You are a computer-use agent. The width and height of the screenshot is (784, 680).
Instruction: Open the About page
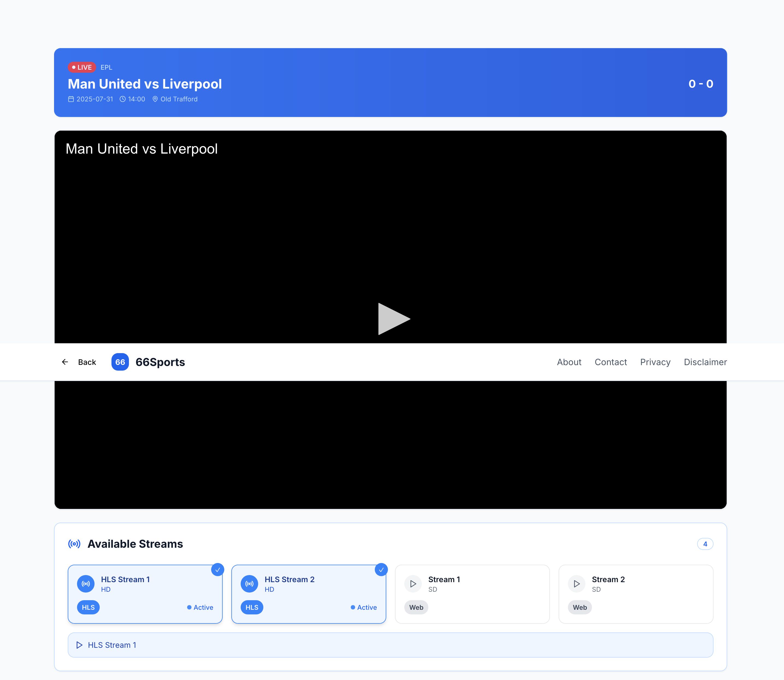click(569, 362)
